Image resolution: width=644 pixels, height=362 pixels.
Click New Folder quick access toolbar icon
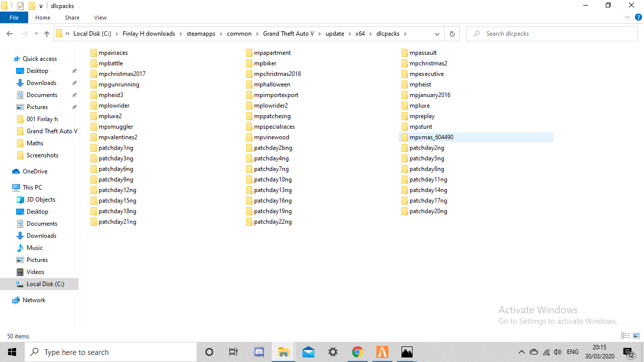tap(32, 6)
